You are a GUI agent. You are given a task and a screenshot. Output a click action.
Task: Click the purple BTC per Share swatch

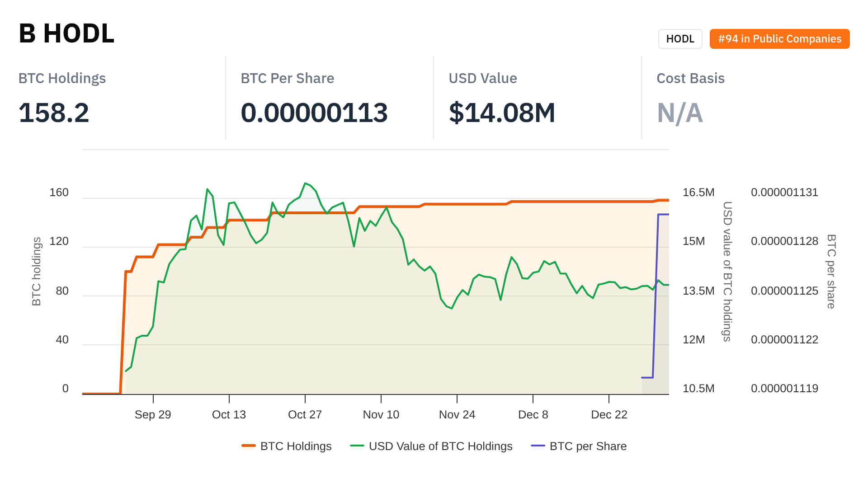tap(538, 446)
